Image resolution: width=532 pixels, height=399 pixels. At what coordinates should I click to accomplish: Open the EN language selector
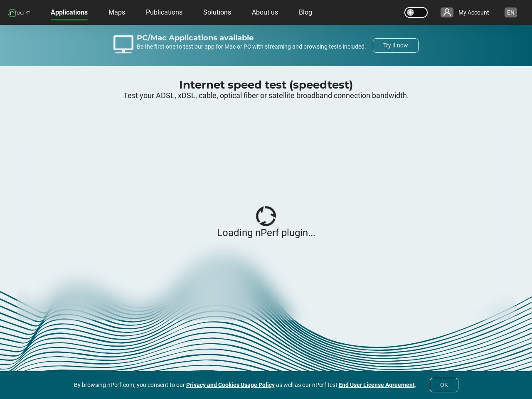pos(511,12)
